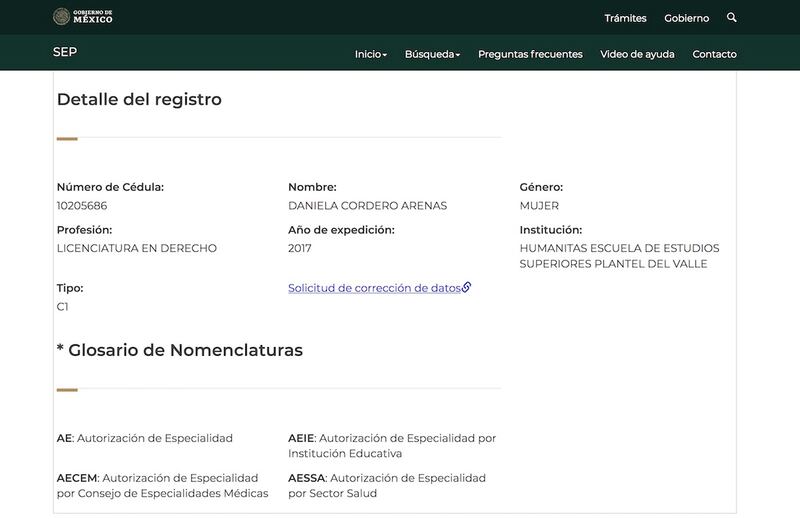Open the search magnifier icon

click(731, 18)
